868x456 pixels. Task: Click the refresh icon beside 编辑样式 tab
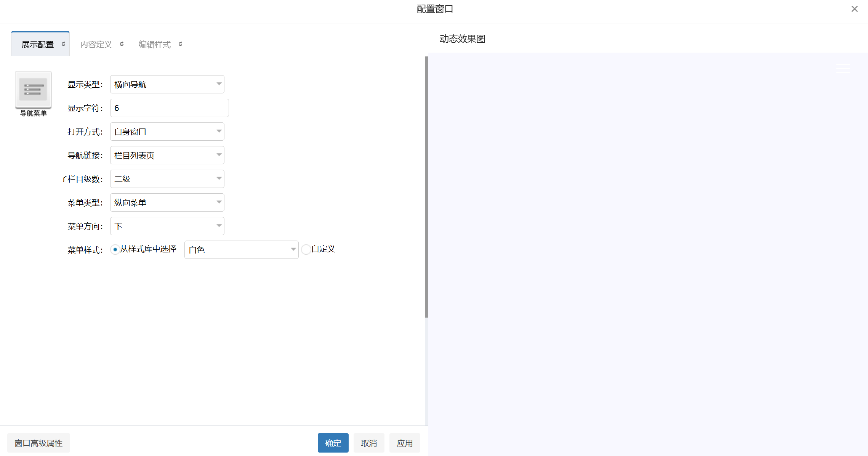[181, 43]
